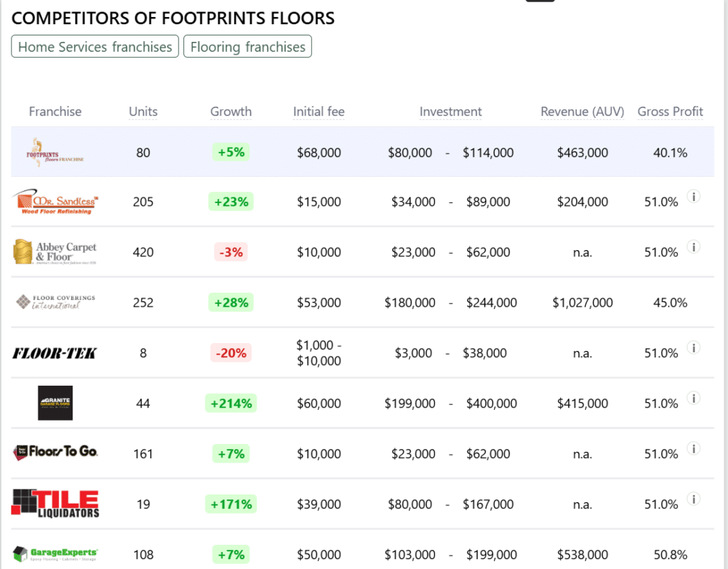
Task: Click the Units column header
Action: click(x=143, y=112)
